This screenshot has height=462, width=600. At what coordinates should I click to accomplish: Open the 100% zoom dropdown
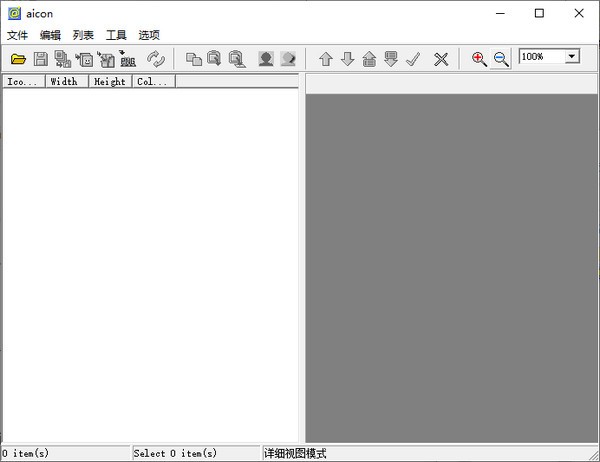[x=572, y=57]
